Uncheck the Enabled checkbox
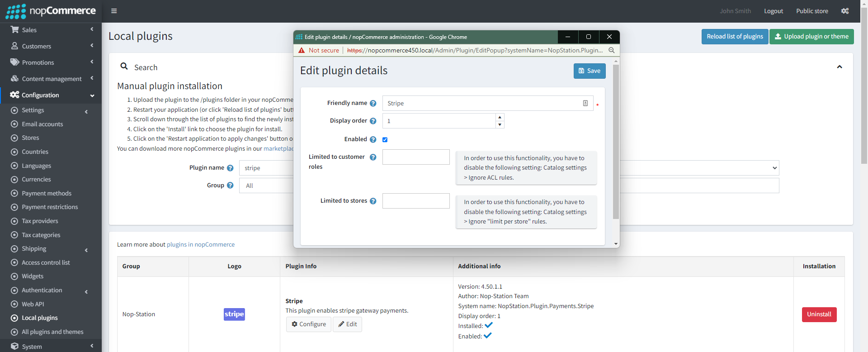868x352 pixels. tap(385, 140)
